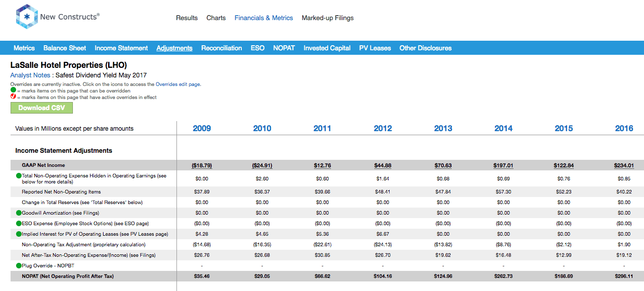The height and width of the screenshot is (291, 644).
Task: Click green override icon beside Implied Interest
Action: (19, 234)
